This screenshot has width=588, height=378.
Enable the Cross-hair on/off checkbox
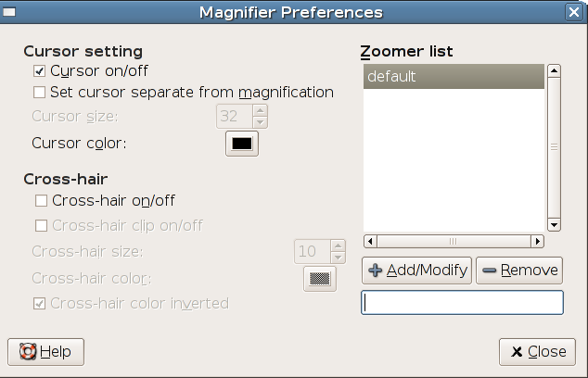pyautogui.click(x=40, y=200)
